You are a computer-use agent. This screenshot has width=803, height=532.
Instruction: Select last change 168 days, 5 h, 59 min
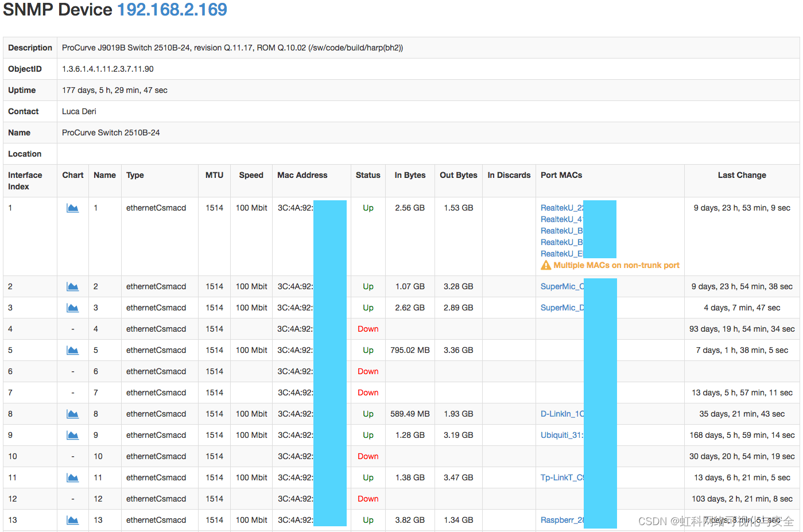pyautogui.click(x=742, y=435)
